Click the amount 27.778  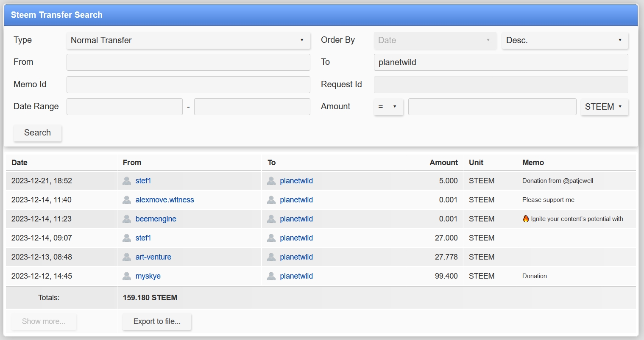coord(446,257)
